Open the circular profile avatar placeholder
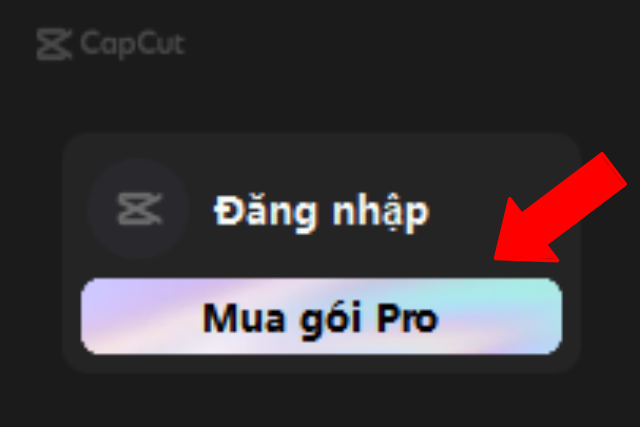Viewport: 640px width, 427px height. coord(138,209)
